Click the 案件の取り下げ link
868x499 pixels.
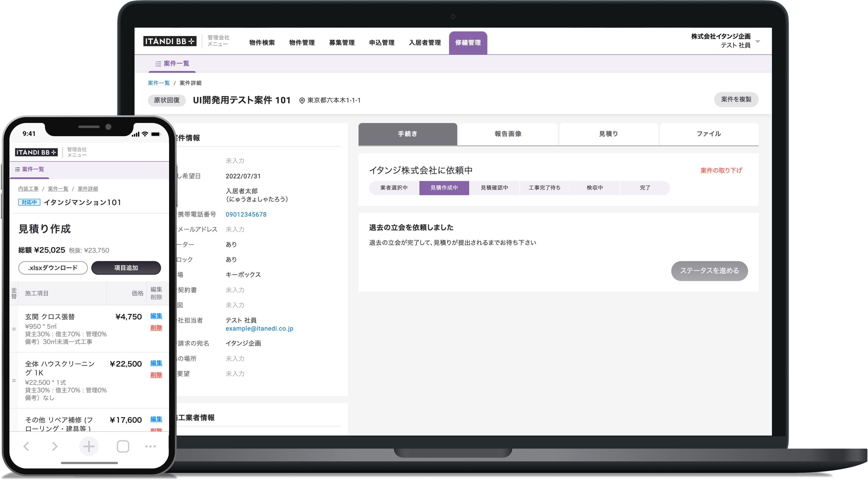tap(721, 170)
